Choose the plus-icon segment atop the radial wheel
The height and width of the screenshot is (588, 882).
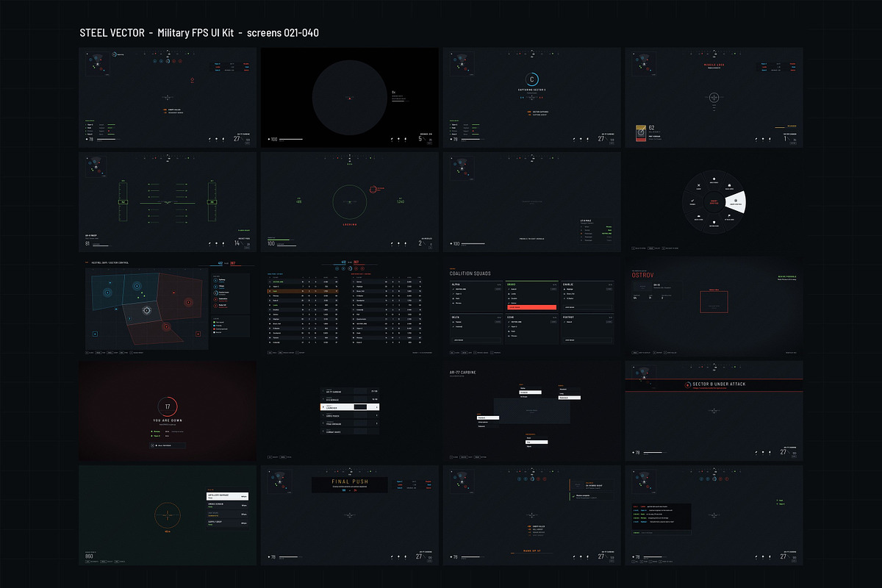click(713, 180)
